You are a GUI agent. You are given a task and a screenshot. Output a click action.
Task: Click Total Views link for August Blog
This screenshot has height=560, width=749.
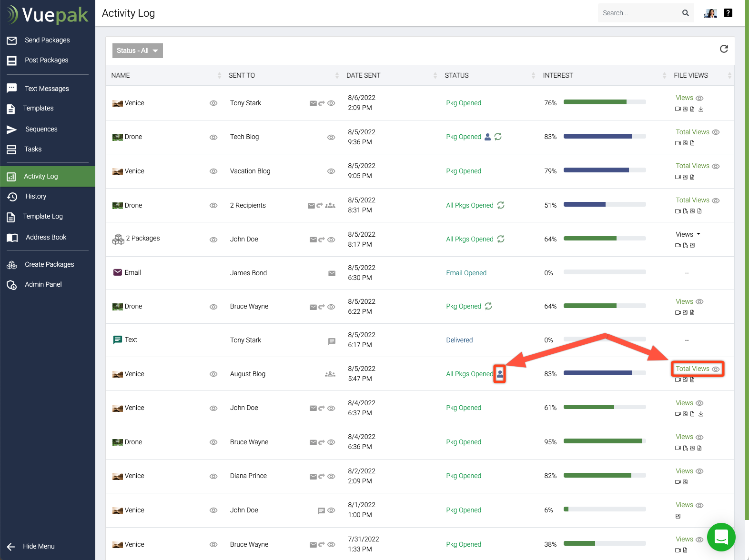[x=692, y=369]
